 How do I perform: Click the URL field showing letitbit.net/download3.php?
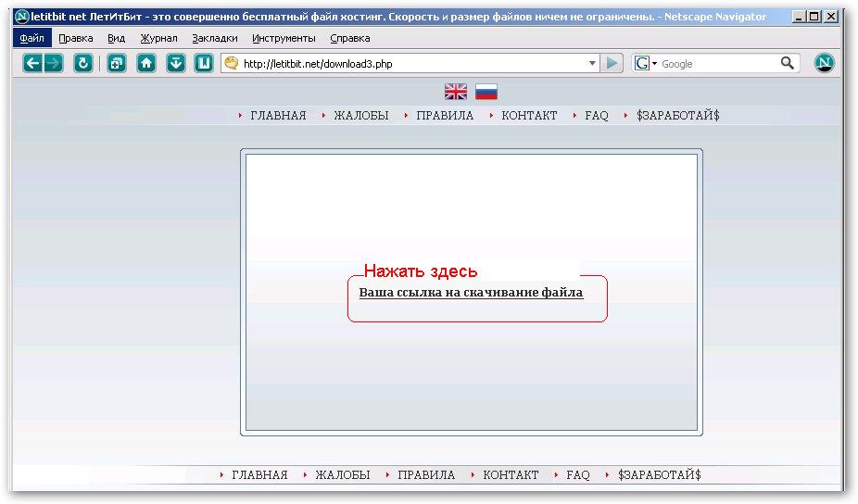click(410, 64)
